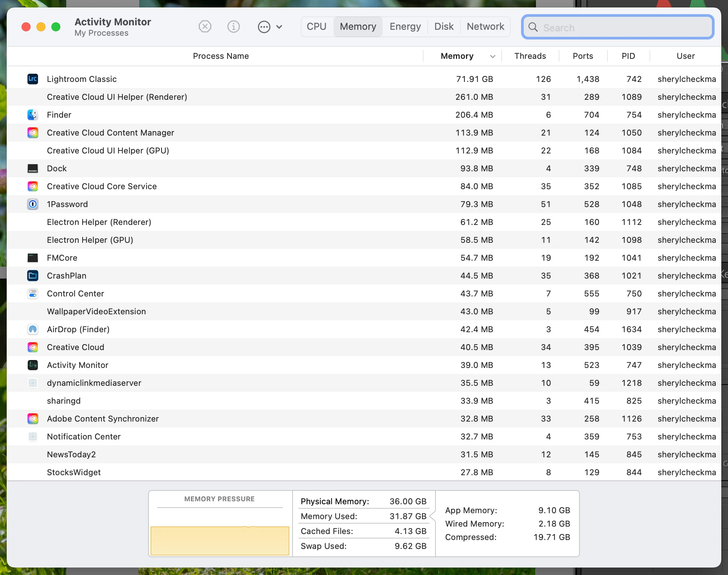Screen dimensions: 728x575
Task: Click the chevron next to ellipsis button
Action: tap(279, 27)
